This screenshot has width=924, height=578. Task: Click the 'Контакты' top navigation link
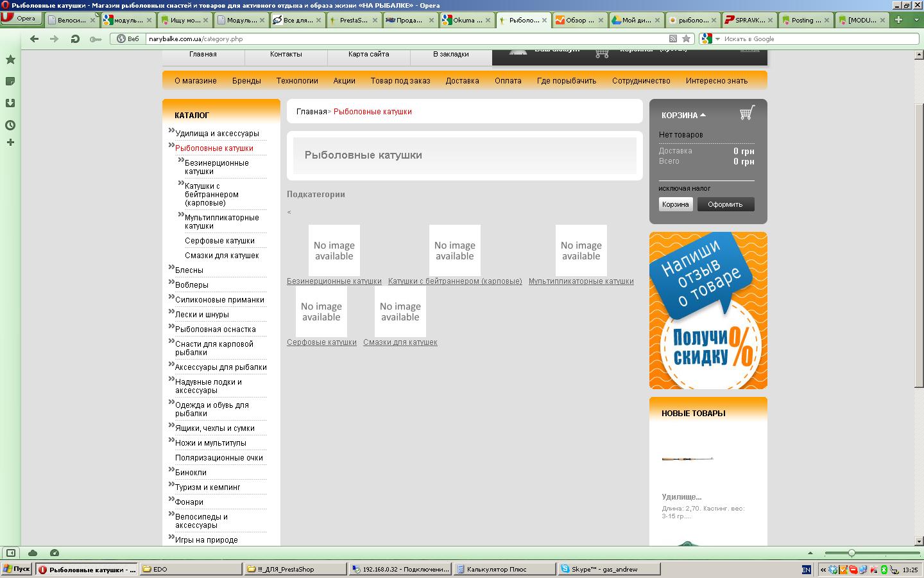pos(286,54)
